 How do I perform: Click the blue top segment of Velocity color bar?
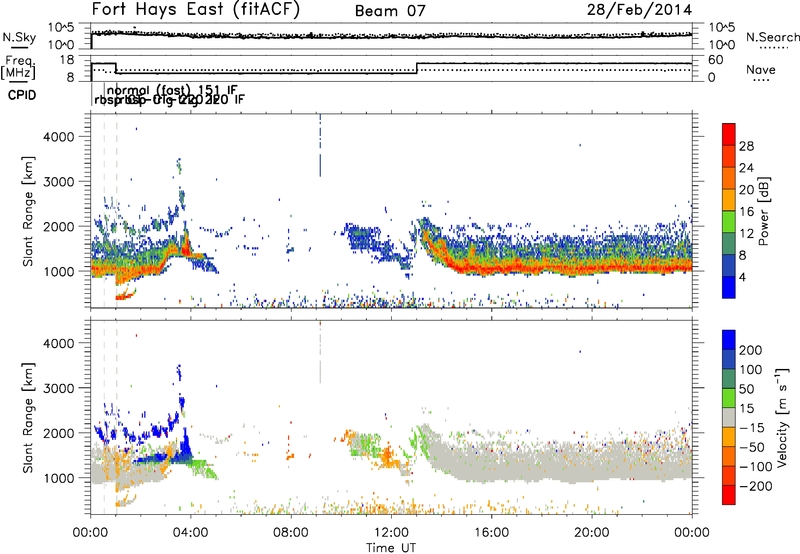click(x=729, y=340)
